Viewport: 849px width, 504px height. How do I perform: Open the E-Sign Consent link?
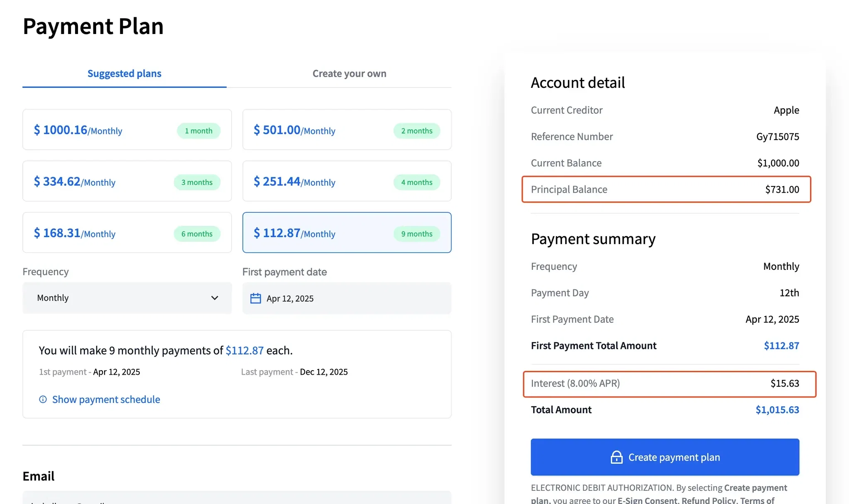tap(648, 501)
